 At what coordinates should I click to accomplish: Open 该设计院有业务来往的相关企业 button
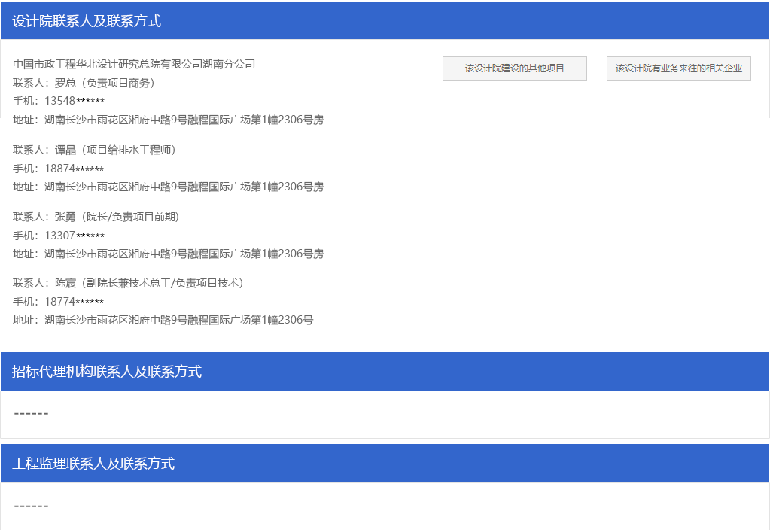pyautogui.click(x=678, y=68)
